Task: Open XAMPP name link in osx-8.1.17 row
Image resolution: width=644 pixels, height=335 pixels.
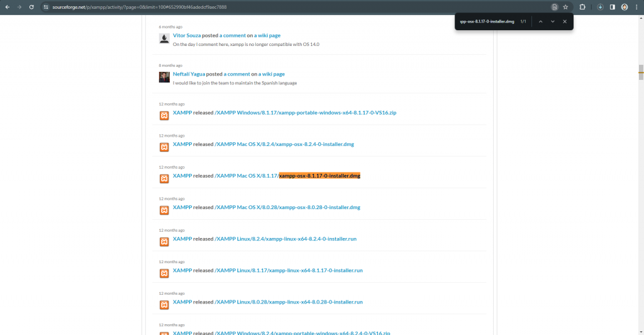Action: click(x=182, y=176)
